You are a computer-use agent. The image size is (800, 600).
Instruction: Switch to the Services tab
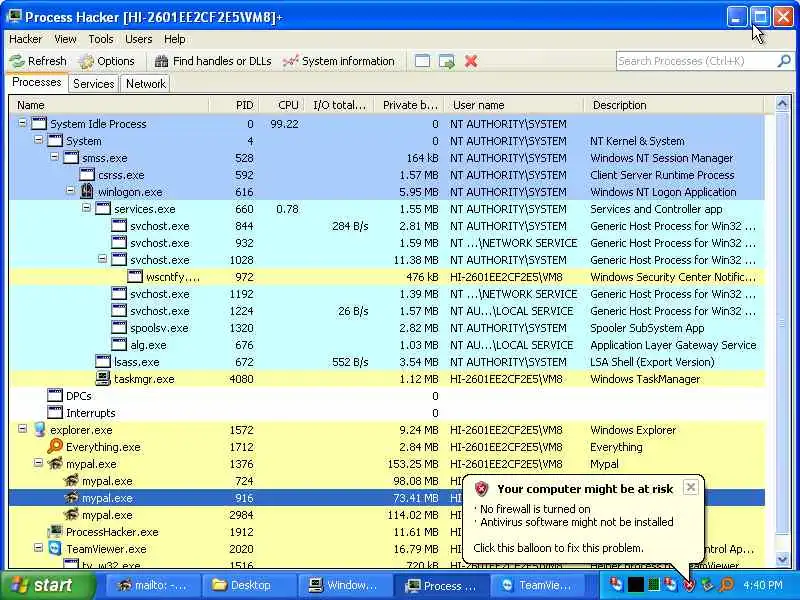(x=93, y=84)
